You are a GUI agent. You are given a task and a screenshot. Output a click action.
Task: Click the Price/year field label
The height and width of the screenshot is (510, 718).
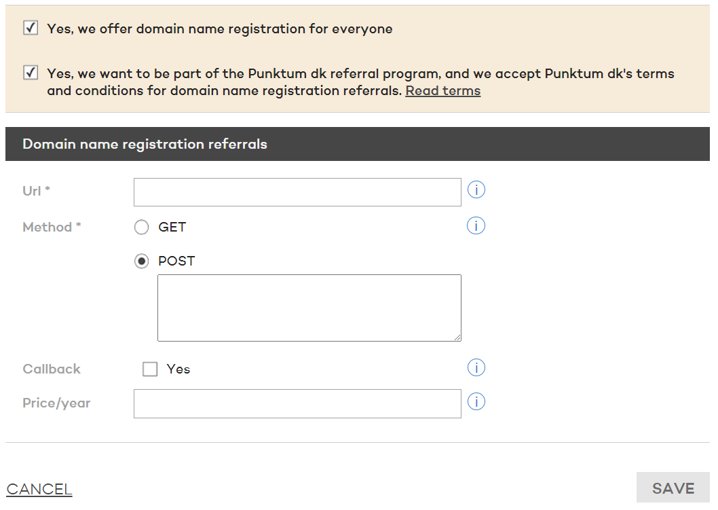click(x=56, y=403)
